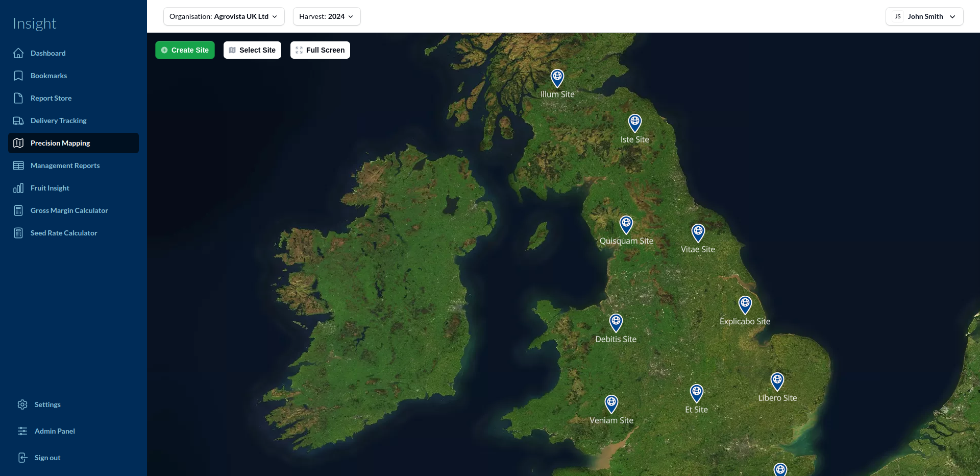The width and height of the screenshot is (980, 476).
Task: Click the Quisquam Site location pin
Action: [x=626, y=225]
